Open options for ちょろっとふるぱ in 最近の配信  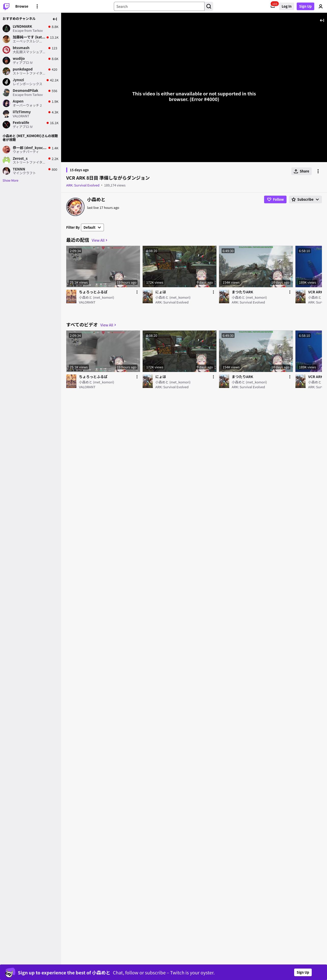point(137,292)
